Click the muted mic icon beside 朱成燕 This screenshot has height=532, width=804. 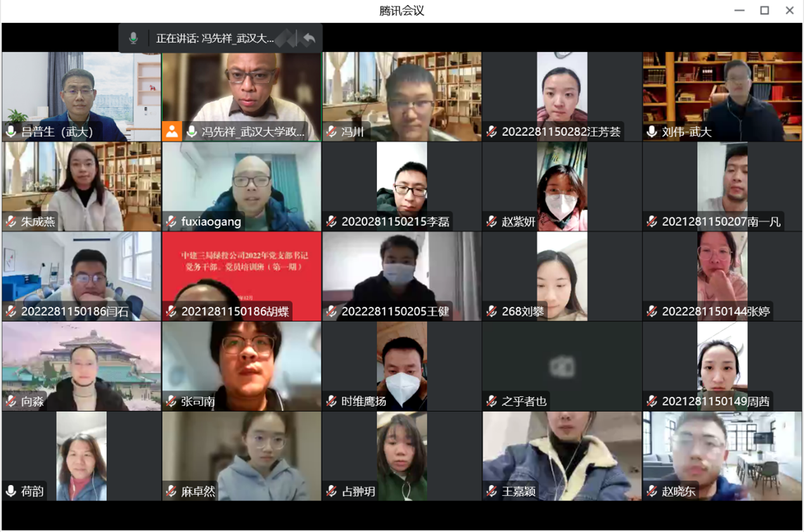click(11, 222)
